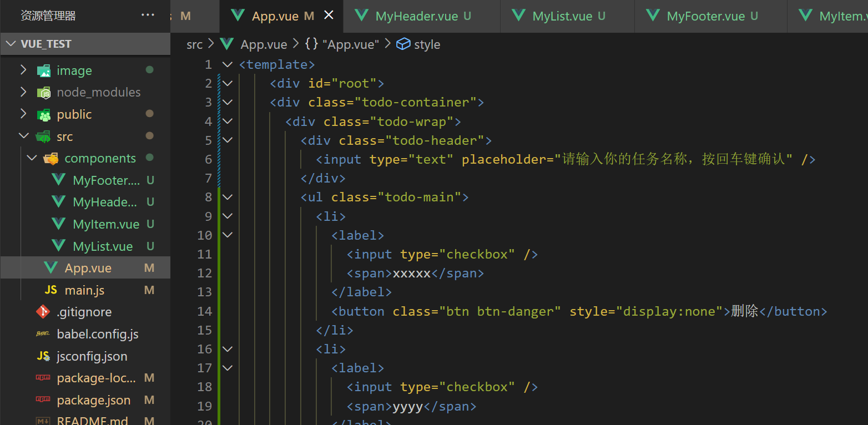This screenshot has width=868, height=425.
Task: Open package.json in the explorer
Action: pyautogui.click(x=93, y=400)
